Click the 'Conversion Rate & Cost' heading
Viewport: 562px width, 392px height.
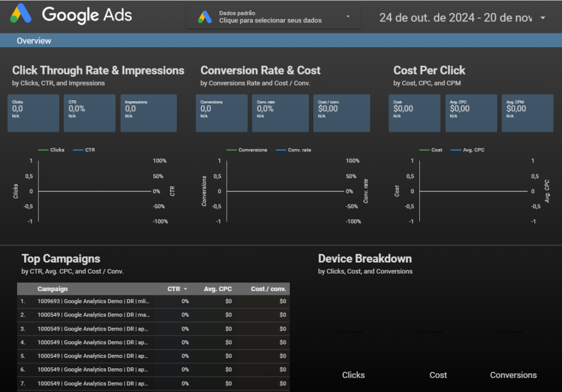click(261, 71)
